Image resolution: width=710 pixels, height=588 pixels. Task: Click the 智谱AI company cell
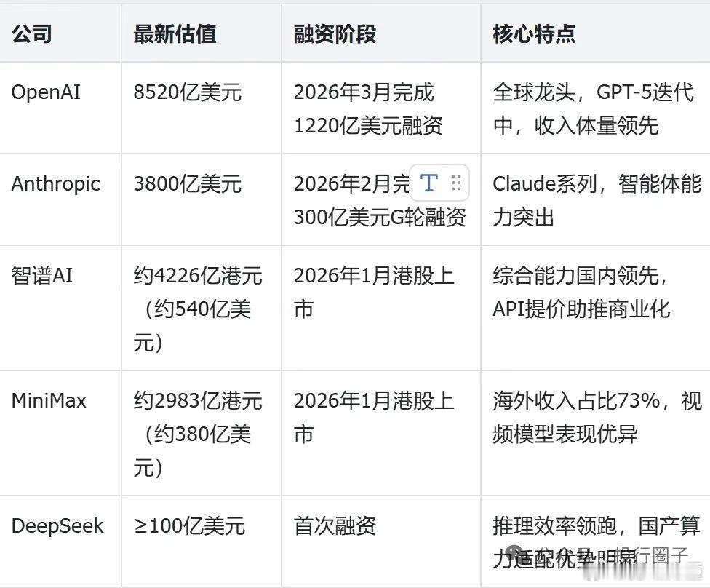(x=41, y=276)
